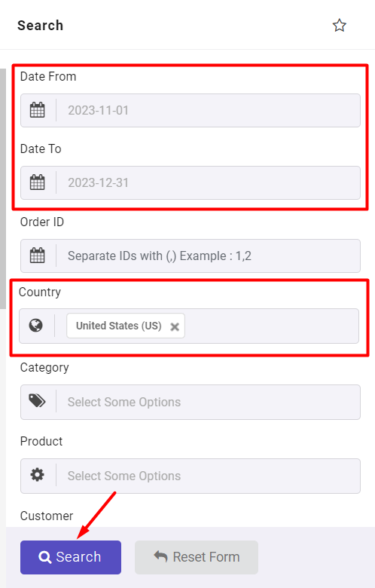Click the magnifier icon in Search button
This screenshot has width=375, height=588.
(x=45, y=557)
